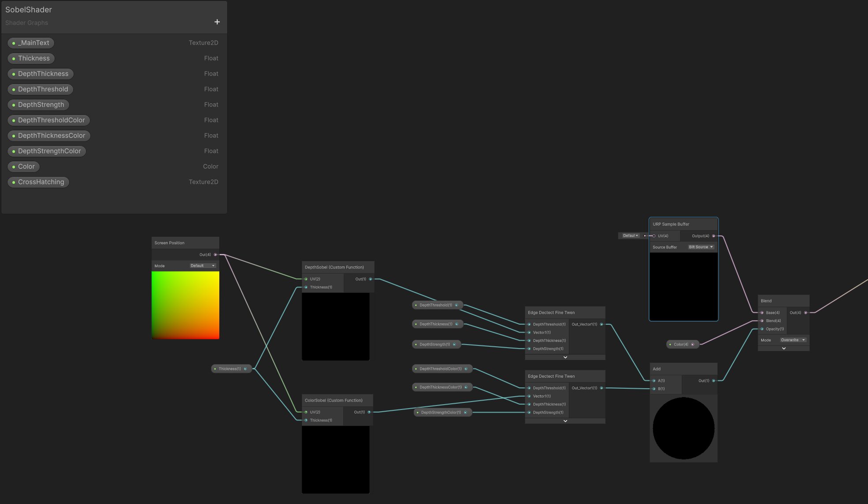Select the CrossHatching blackboard property
Viewport: 868px width, 504px height.
pyautogui.click(x=38, y=182)
